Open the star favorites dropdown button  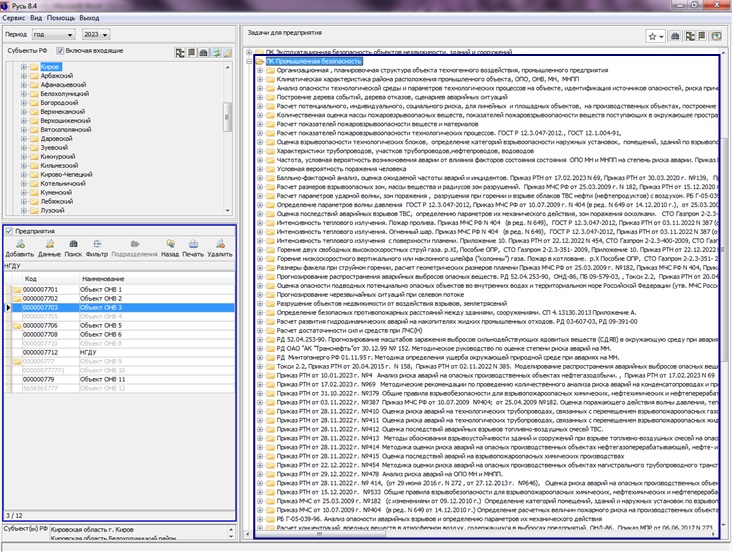click(655, 36)
